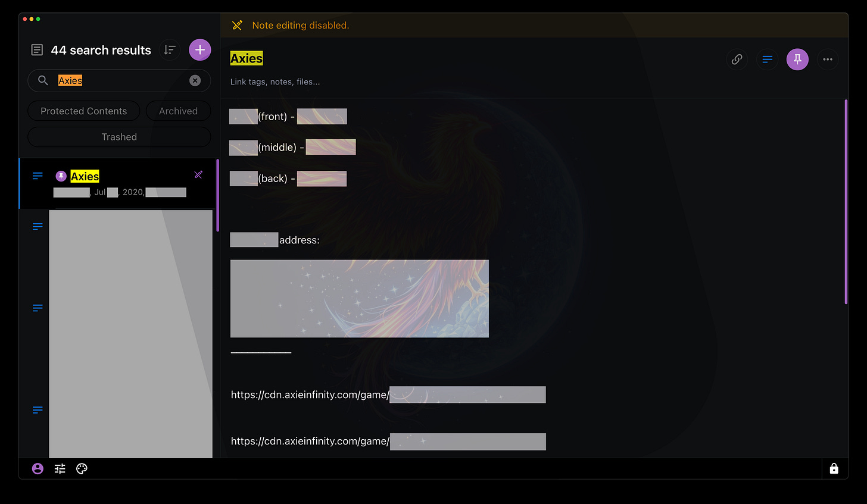Open sort and display options
The width and height of the screenshot is (867, 504).
pyautogui.click(x=170, y=50)
